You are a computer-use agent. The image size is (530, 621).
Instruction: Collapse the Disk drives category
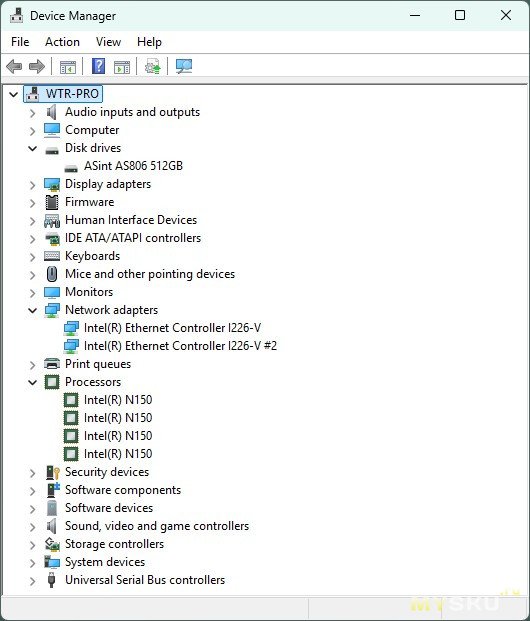(x=32, y=149)
